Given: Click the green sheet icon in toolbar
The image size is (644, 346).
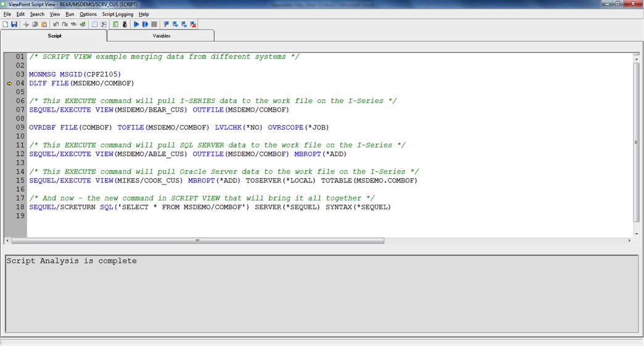Looking at the screenshot, I should pyautogui.click(x=115, y=25).
